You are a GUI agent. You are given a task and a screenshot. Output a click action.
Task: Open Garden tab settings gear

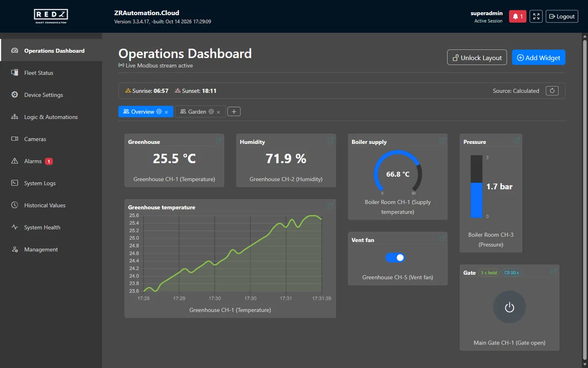[x=211, y=111]
